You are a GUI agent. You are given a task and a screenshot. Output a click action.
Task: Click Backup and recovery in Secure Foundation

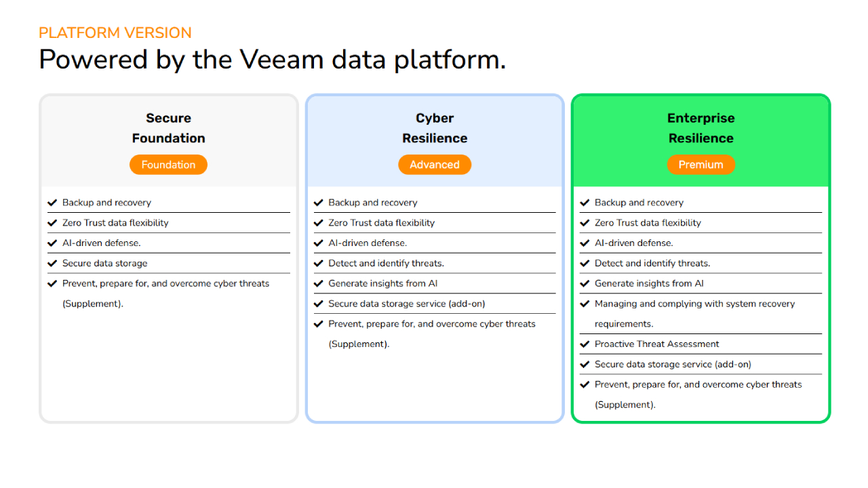click(x=106, y=203)
